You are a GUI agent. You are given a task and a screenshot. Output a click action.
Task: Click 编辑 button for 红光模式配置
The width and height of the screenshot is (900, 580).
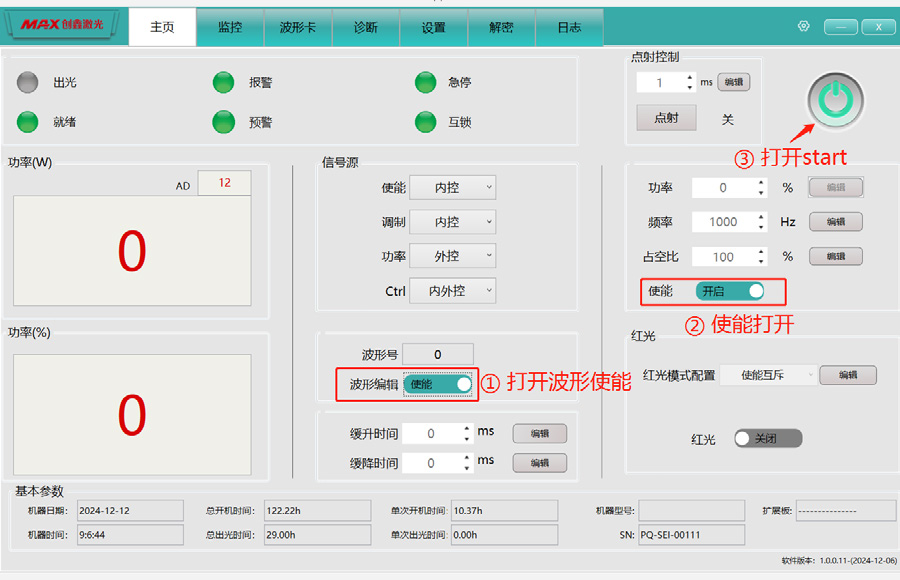pyautogui.click(x=848, y=375)
